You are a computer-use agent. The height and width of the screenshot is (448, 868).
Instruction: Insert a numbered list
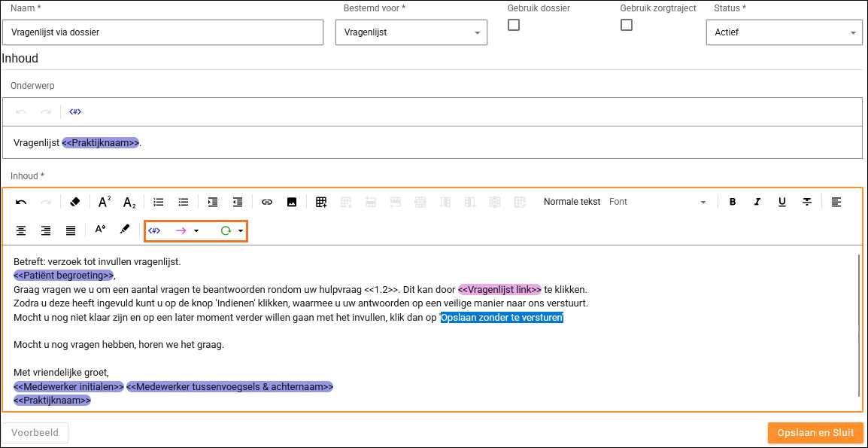pyautogui.click(x=159, y=202)
